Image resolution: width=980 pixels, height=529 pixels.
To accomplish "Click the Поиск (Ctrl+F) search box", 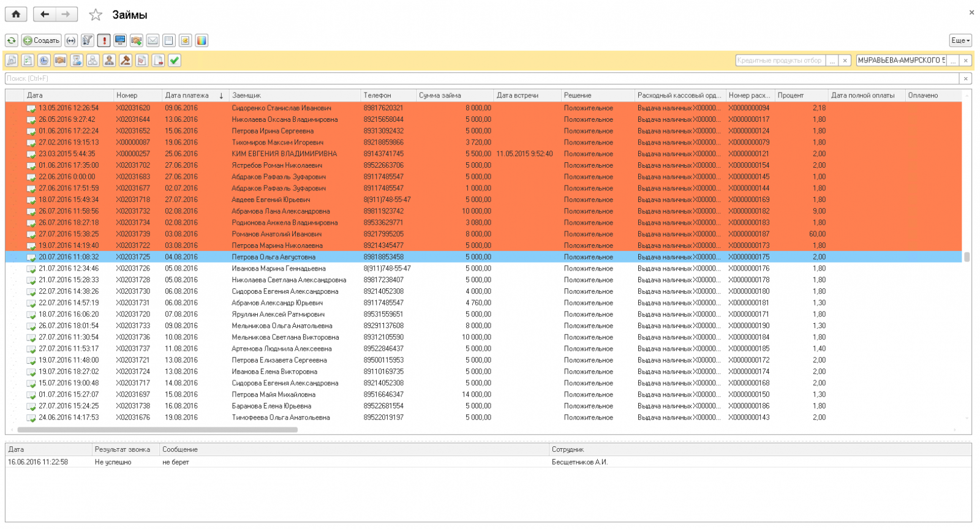I will tap(482, 78).
